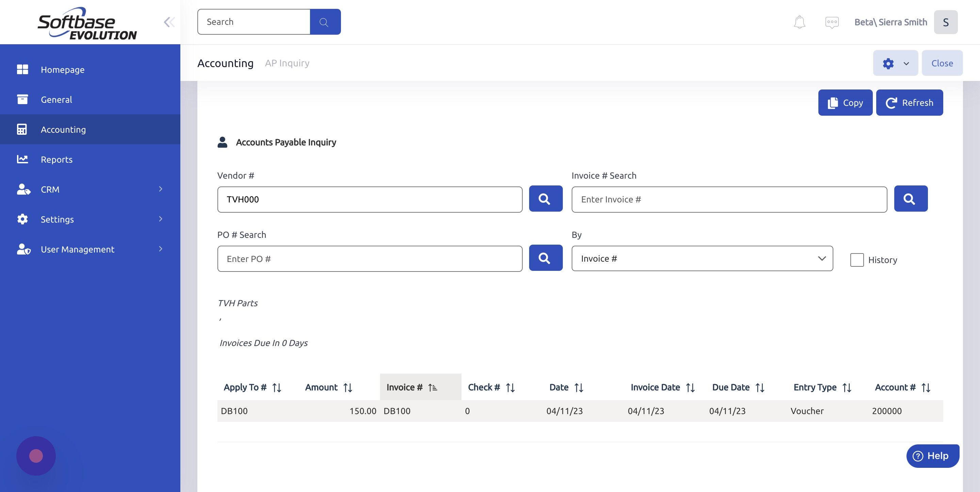Click the Refresh button
The height and width of the screenshot is (492, 980).
click(x=909, y=102)
